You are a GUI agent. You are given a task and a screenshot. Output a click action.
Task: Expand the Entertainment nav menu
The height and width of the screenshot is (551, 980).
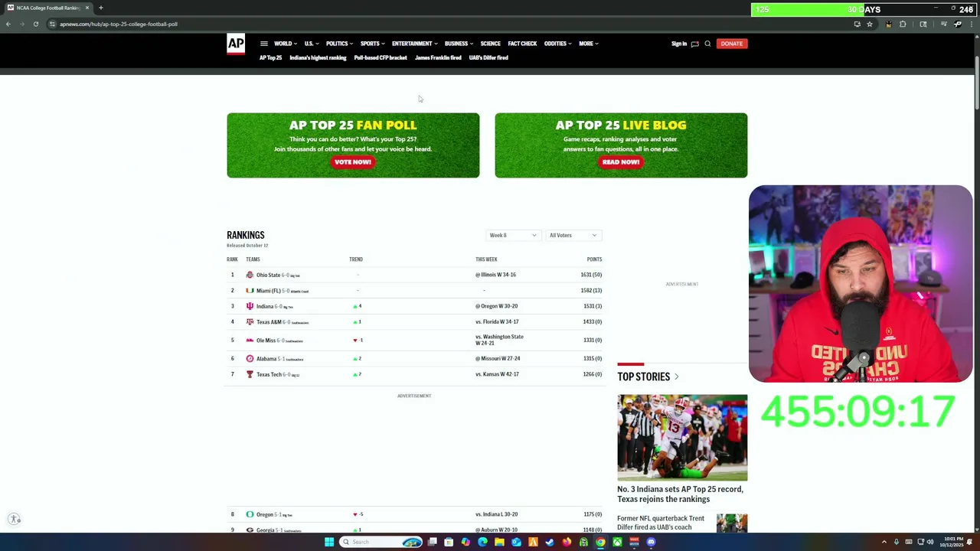[x=414, y=44]
